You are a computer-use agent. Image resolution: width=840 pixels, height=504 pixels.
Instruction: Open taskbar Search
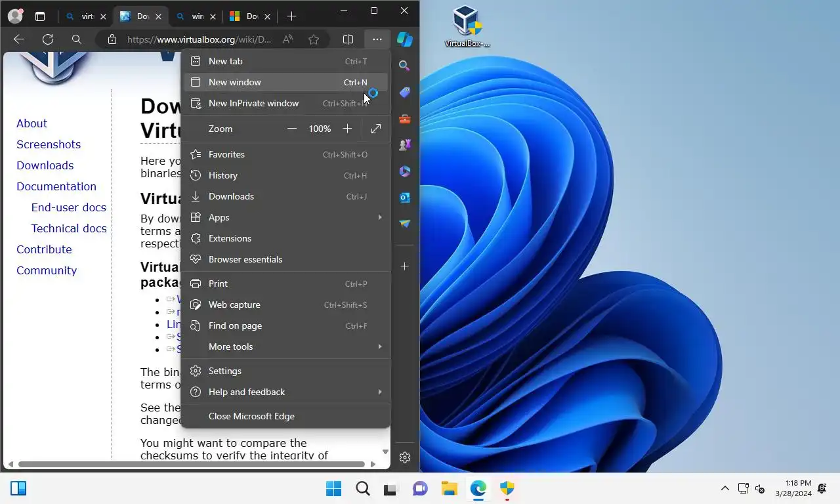pos(363,488)
